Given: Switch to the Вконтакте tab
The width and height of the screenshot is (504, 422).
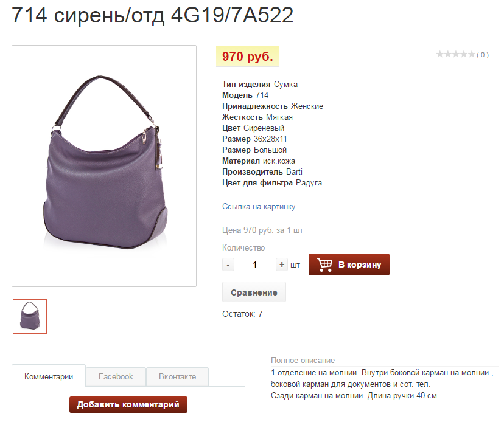Looking at the screenshot, I should pos(177,377).
